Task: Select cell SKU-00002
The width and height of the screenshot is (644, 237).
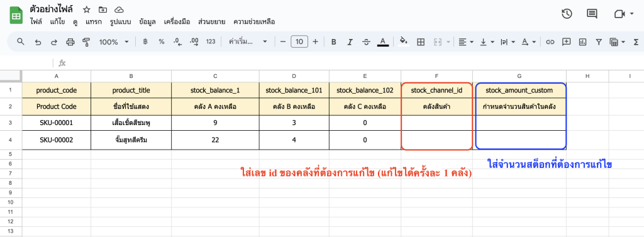Action: click(x=56, y=140)
